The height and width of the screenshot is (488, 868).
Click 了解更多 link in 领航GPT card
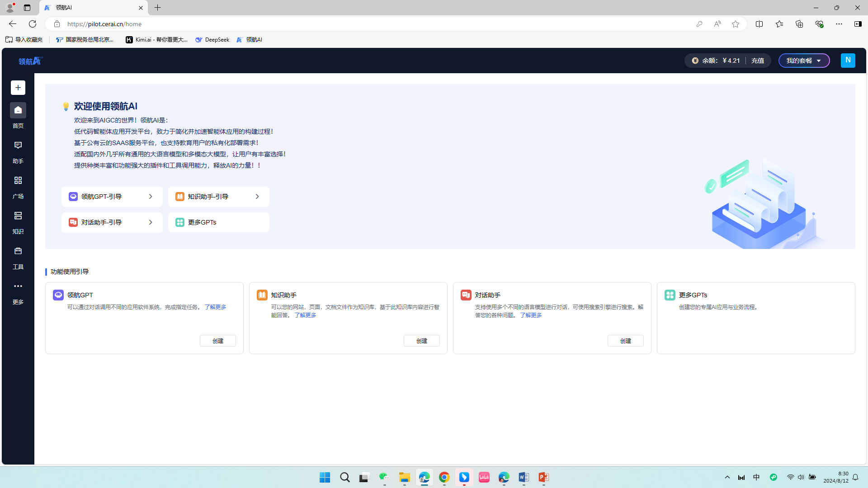coord(215,307)
